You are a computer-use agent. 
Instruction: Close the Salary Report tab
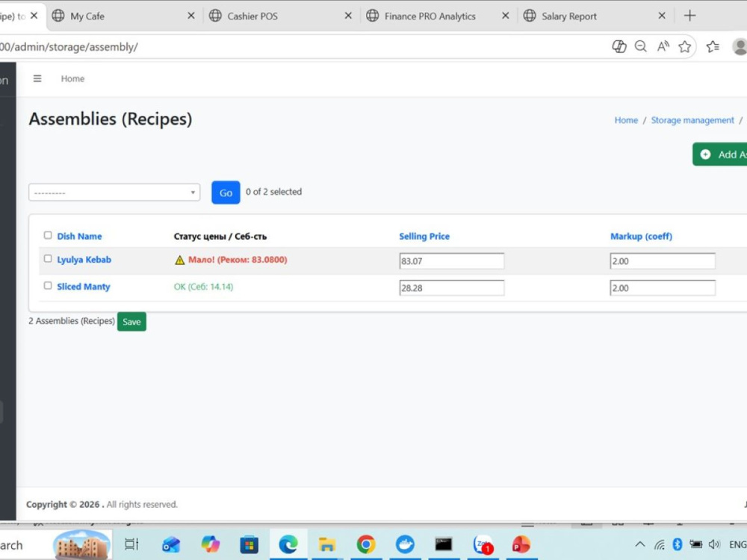pos(662,16)
